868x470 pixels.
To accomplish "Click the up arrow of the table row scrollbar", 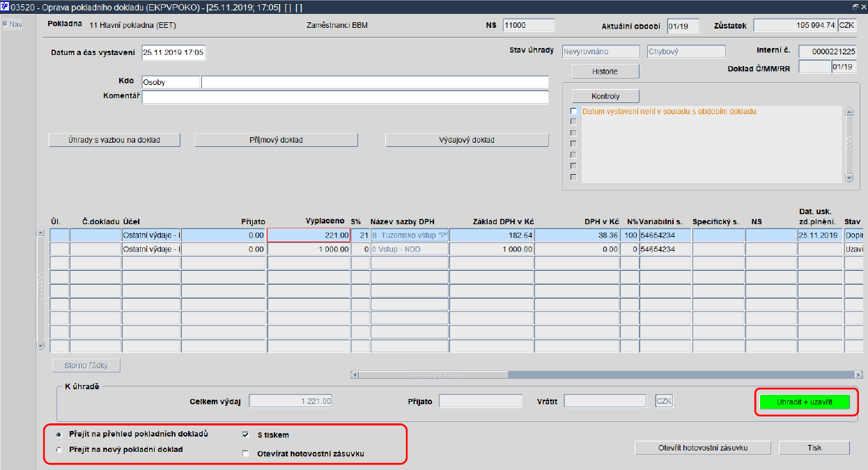I will click(x=40, y=233).
